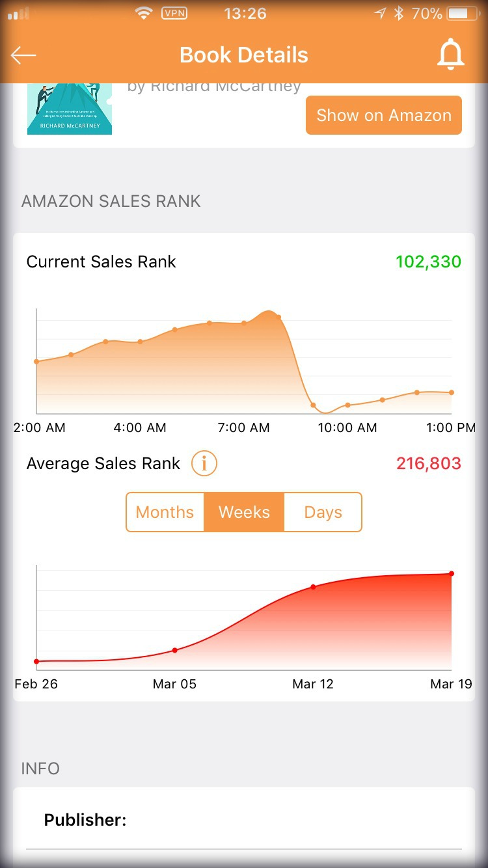Tap the Publisher info row

(244, 820)
